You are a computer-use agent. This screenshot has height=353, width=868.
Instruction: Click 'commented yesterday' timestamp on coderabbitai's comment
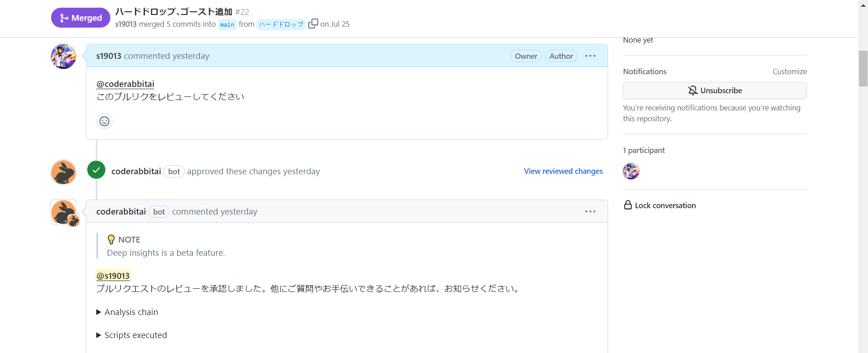(214, 212)
